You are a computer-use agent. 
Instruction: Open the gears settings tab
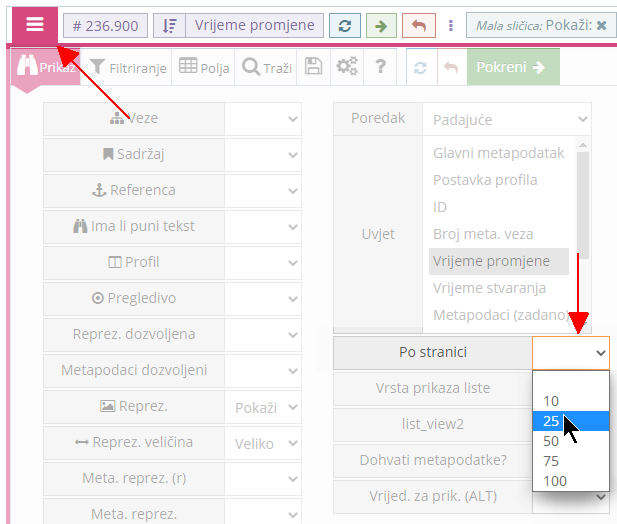(347, 67)
